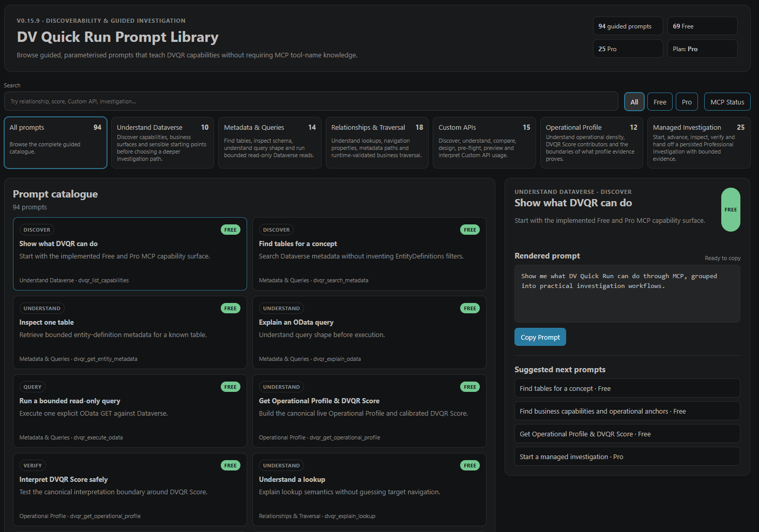Click dvqr_search_metadata footer text

coord(341,280)
